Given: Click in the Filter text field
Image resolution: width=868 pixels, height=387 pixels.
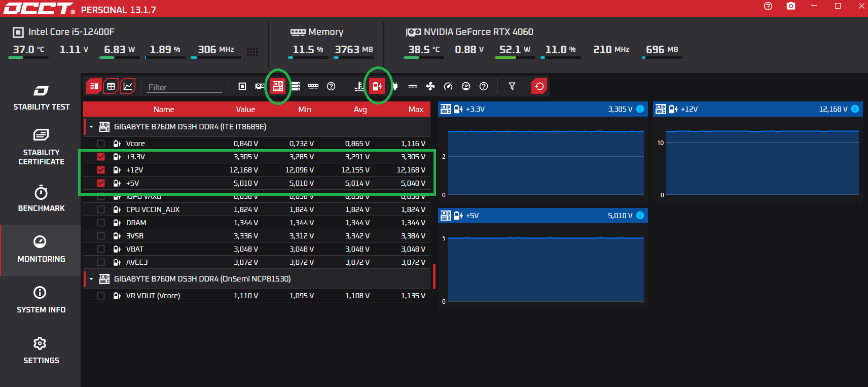Looking at the screenshot, I should click(x=185, y=87).
